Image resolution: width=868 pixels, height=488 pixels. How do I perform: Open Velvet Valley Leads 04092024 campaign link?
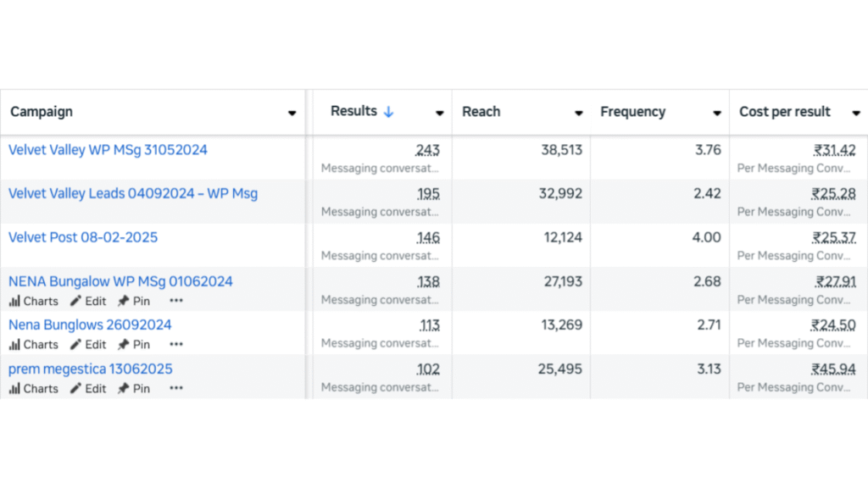click(133, 194)
